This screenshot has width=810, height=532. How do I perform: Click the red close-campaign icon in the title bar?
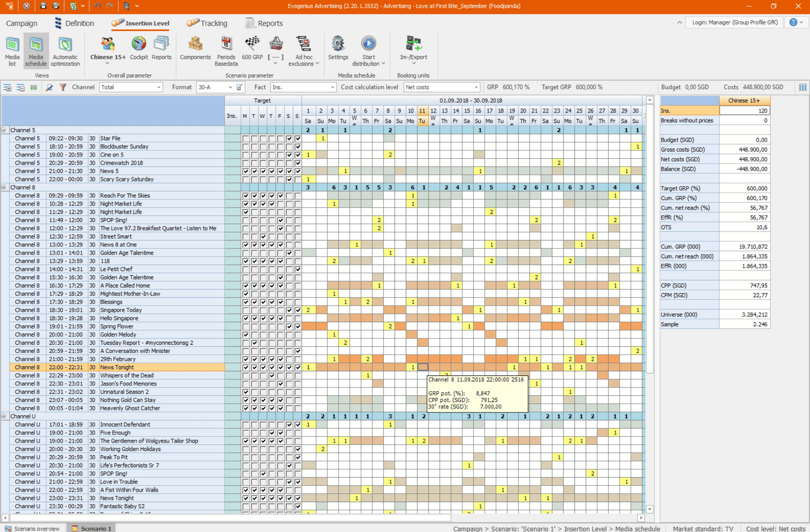tap(26, 6)
